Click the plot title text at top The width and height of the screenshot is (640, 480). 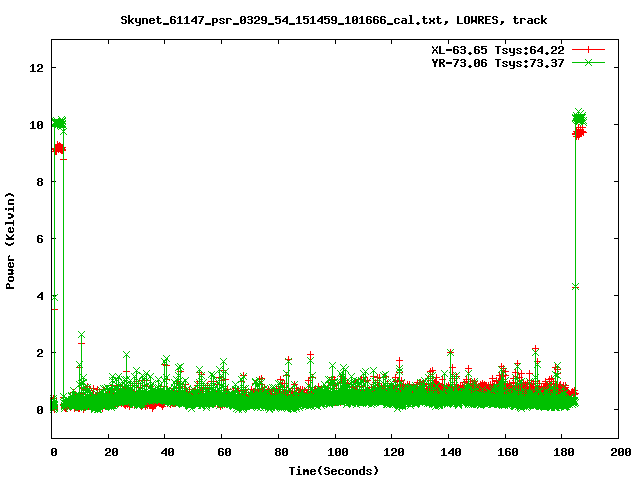(334, 19)
